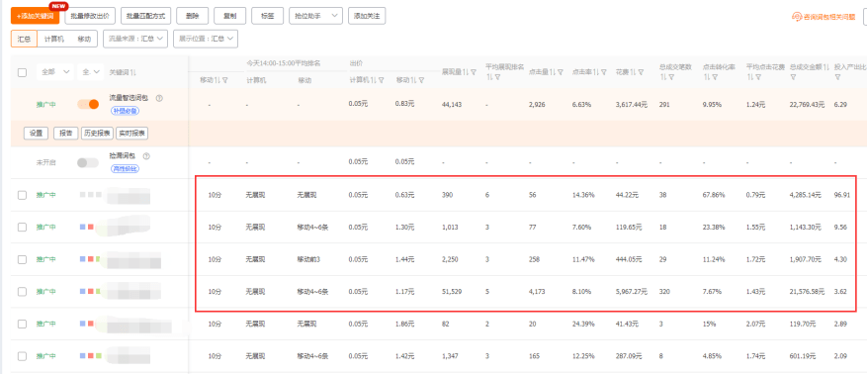Switch to the 计算机 tab

click(x=54, y=39)
